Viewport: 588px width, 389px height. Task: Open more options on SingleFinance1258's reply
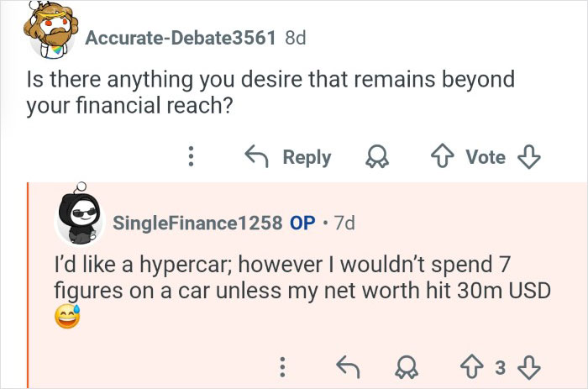[283, 367]
